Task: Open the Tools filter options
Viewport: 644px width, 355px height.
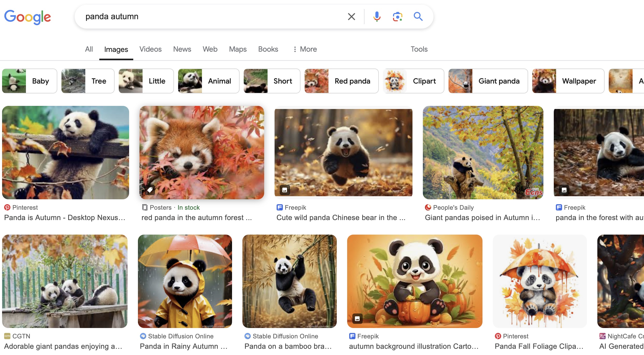Action: (x=419, y=49)
